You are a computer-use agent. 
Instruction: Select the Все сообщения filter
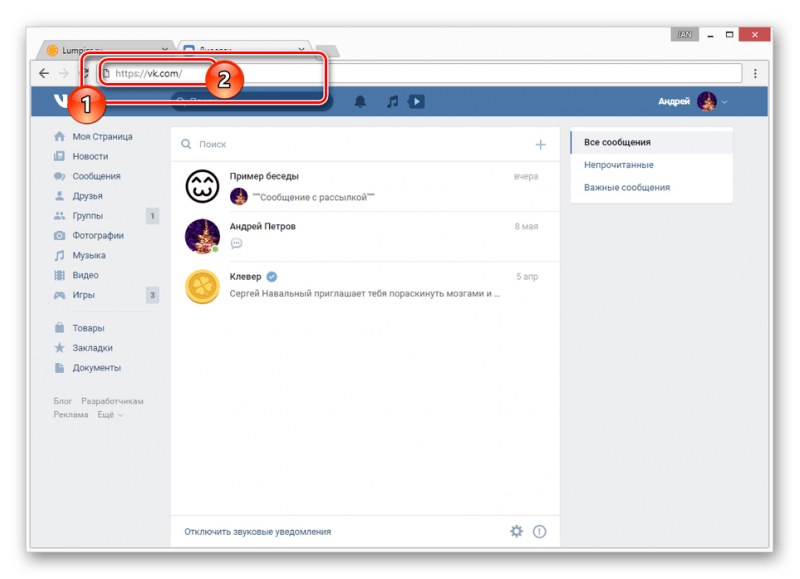[652, 142]
